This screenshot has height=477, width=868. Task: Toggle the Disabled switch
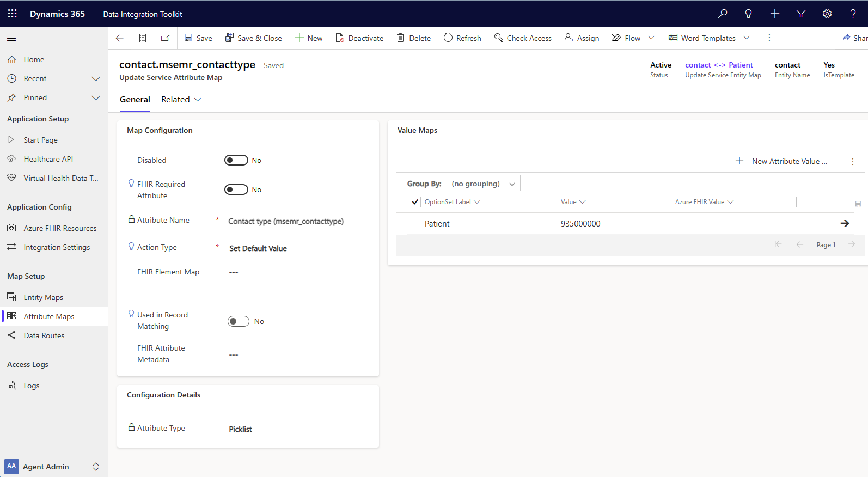(x=236, y=160)
